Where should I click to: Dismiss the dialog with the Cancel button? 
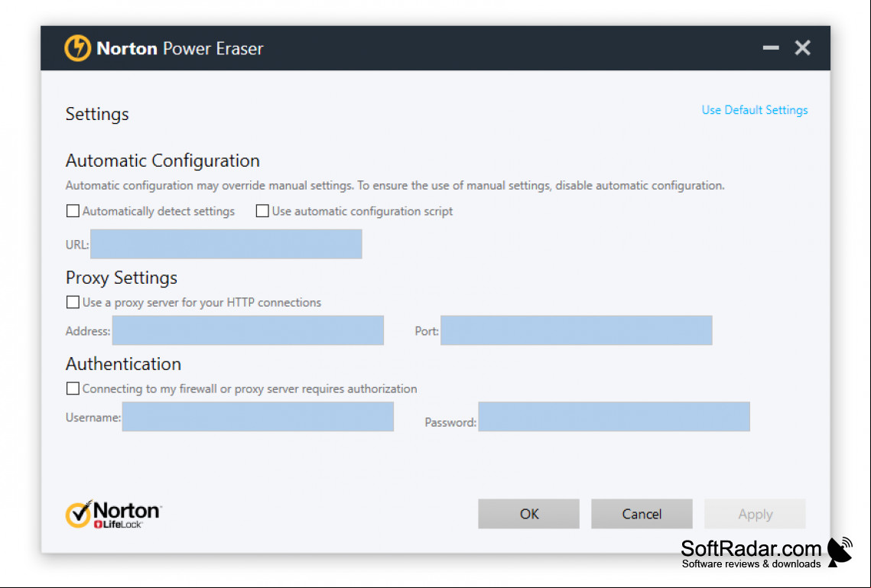tap(642, 514)
